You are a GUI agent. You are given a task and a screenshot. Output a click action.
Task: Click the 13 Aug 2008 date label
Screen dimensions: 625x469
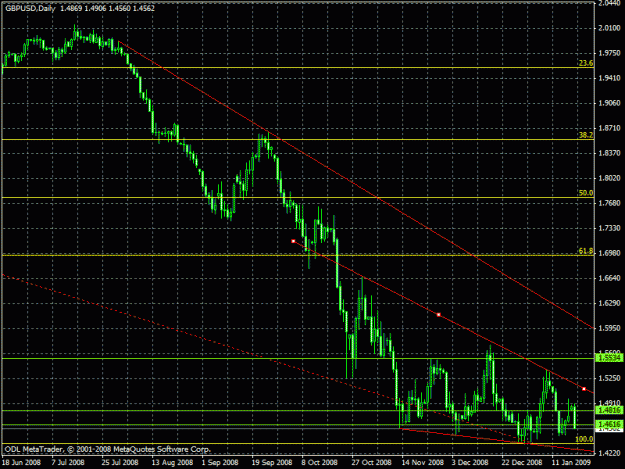(x=172, y=462)
